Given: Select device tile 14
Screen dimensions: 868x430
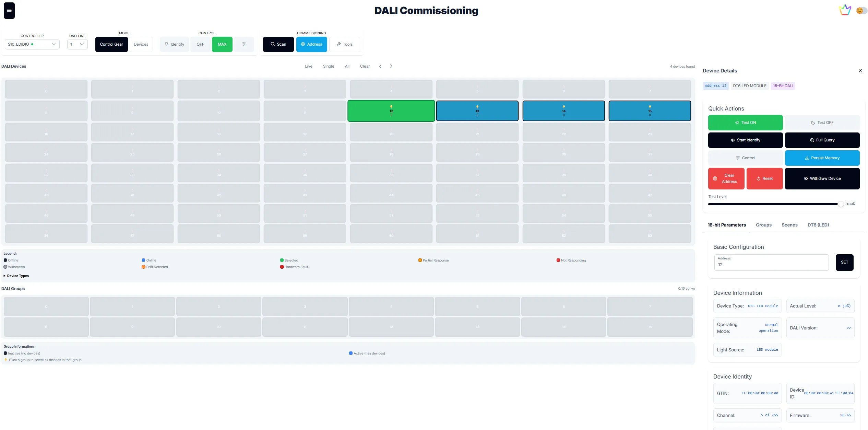Looking at the screenshot, I should pyautogui.click(x=564, y=111).
